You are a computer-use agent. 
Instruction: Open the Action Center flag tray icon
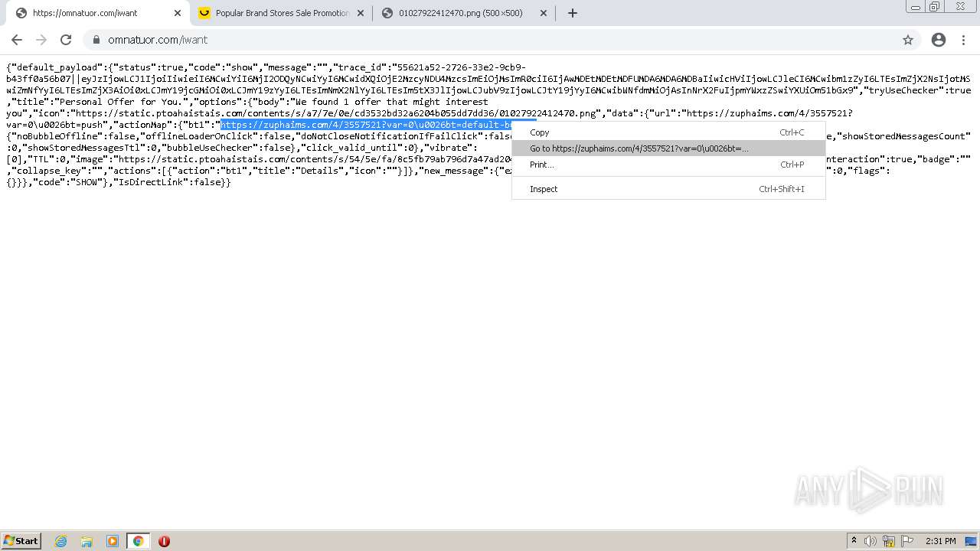[x=907, y=541]
